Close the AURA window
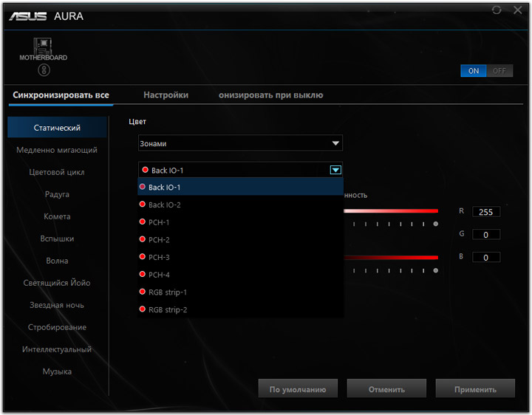 pyautogui.click(x=518, y=10)
